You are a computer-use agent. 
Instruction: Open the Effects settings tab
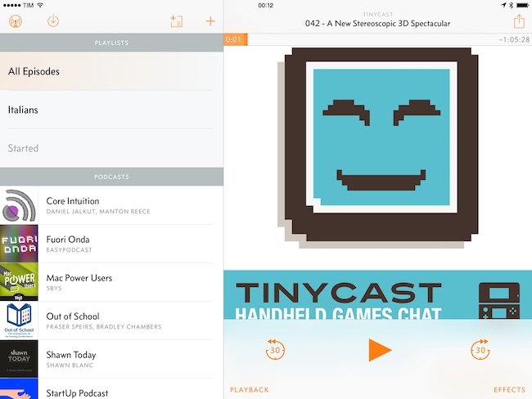point(510,390)
